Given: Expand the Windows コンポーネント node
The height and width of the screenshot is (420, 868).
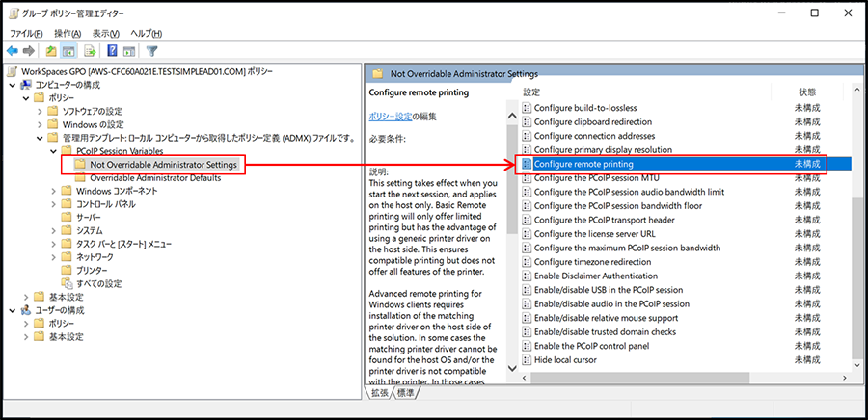Looking at the screenshot, I should click(53, 191).
